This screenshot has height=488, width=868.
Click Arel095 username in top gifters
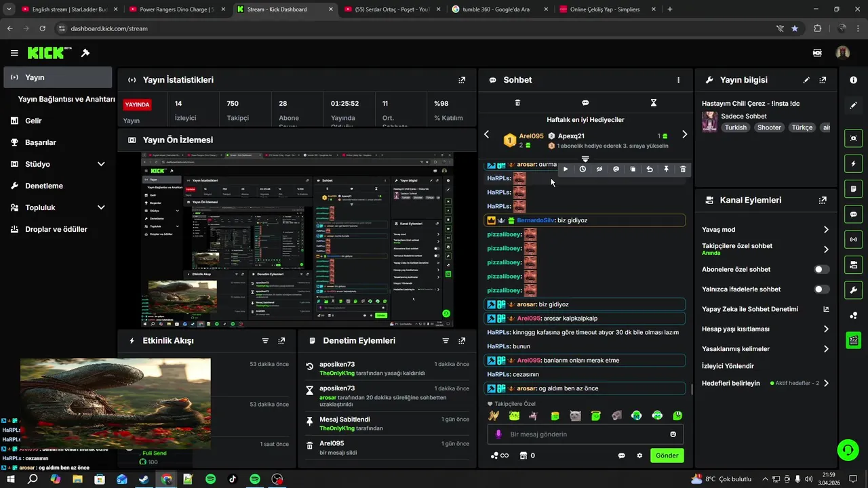(x=531, y=136)
